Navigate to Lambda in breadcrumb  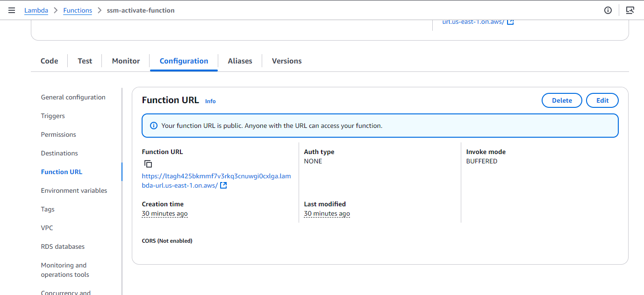pyautogui.click(x=36, y=10)
